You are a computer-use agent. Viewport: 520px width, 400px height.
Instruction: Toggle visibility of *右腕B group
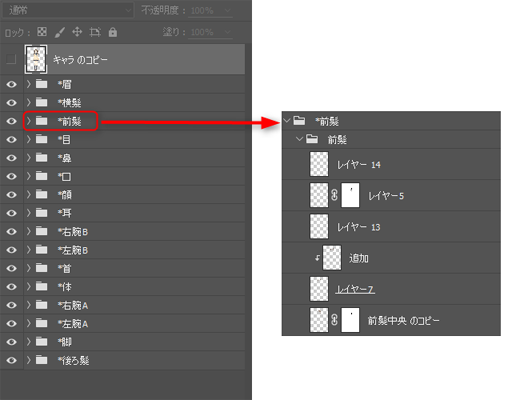point(12,231)
